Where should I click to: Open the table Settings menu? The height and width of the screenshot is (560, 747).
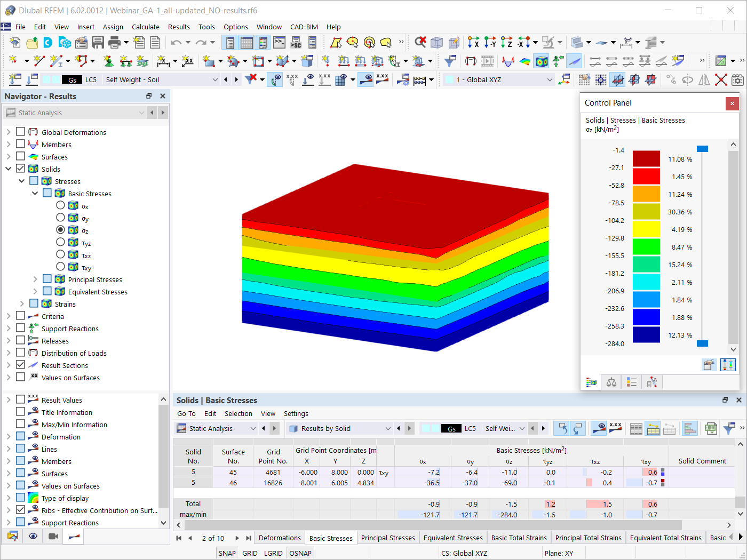tap(296, 413)
